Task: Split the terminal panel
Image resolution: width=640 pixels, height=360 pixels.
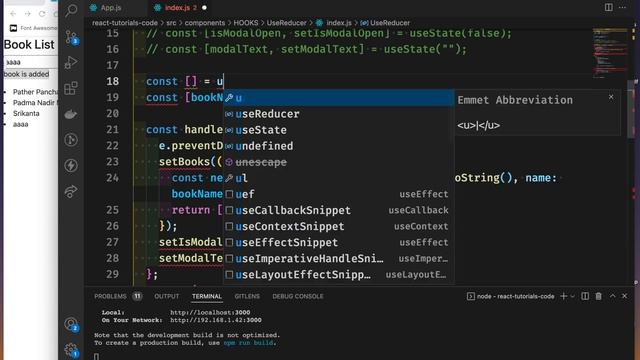Action: point(585,296)
